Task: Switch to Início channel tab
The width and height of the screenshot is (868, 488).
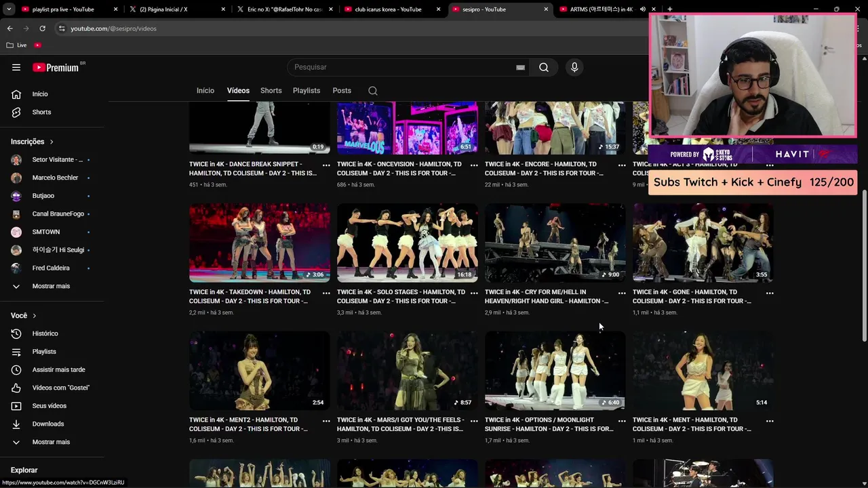Action: (x=205, y=91)
